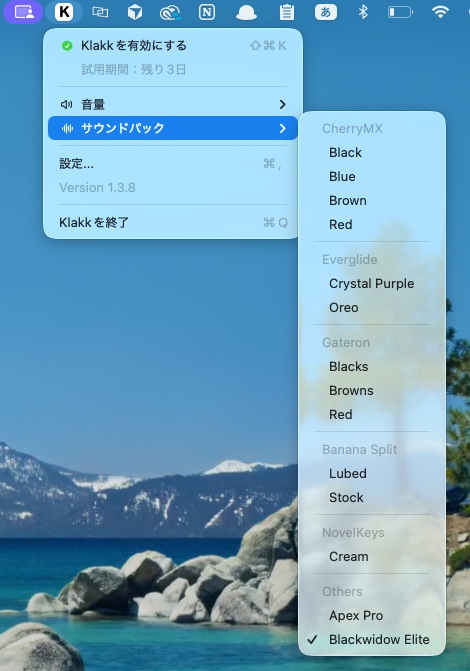
Task: Open the Bluetooth menu bar icon
Action: [x=363, y=12]
